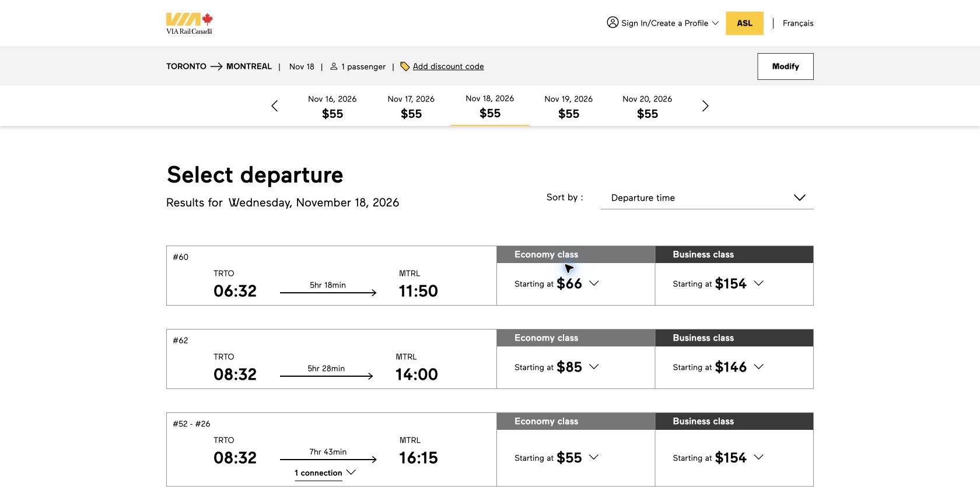Select the Nov 16, 2026 date tab
The width and height of the screenshot is (980, 487).
pos(332,106)
